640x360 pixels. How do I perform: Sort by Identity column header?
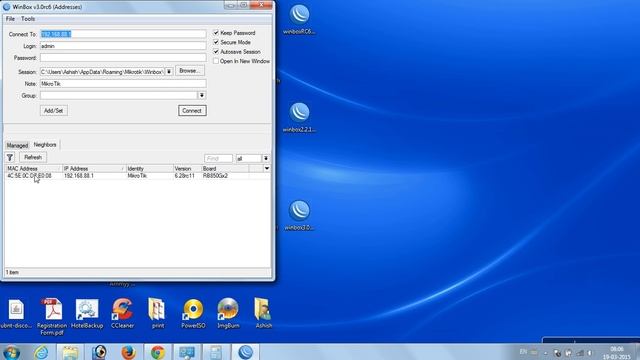pos(149,169)
